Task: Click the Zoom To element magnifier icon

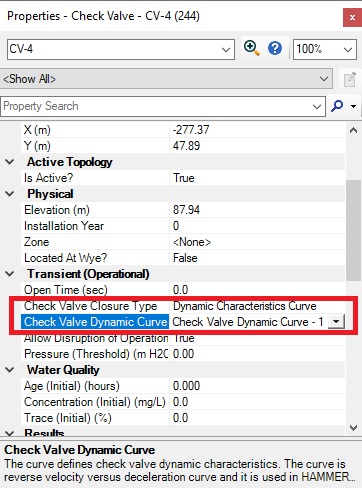Action: coord(252,48)
